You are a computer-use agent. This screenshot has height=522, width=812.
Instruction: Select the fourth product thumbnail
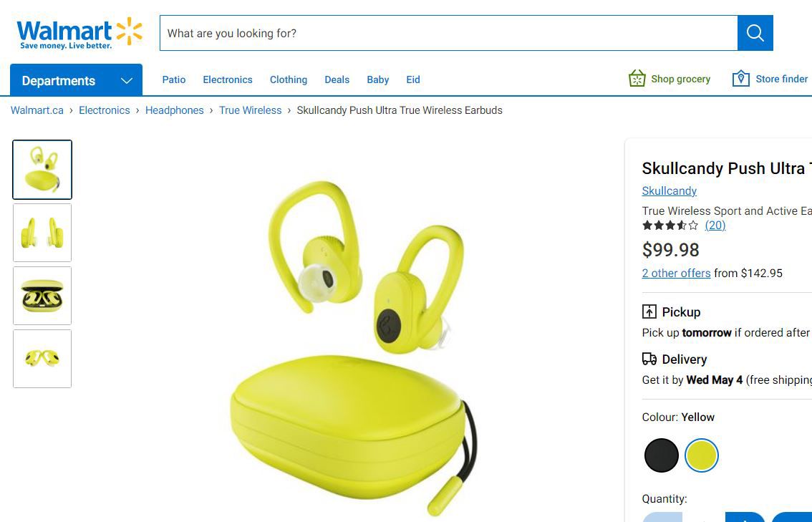pos(42,359)
